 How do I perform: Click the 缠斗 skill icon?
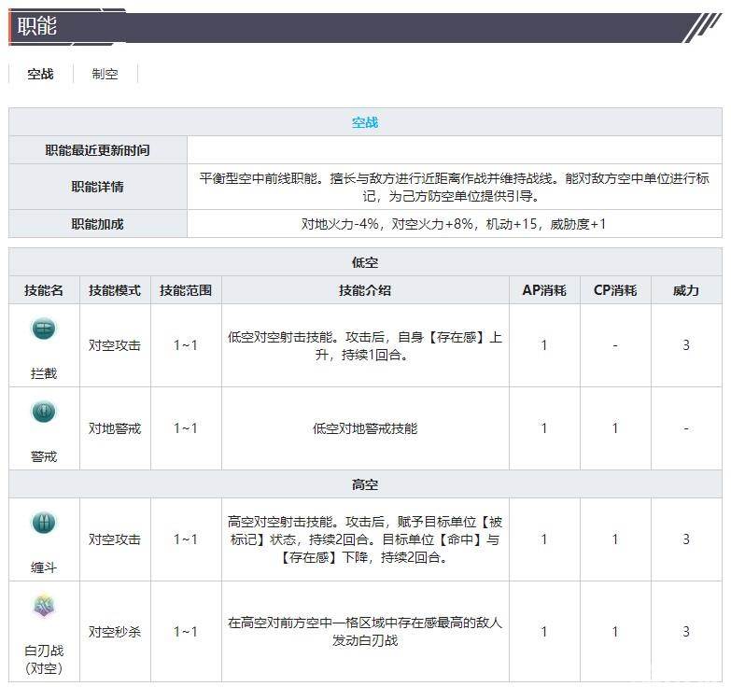44,523
